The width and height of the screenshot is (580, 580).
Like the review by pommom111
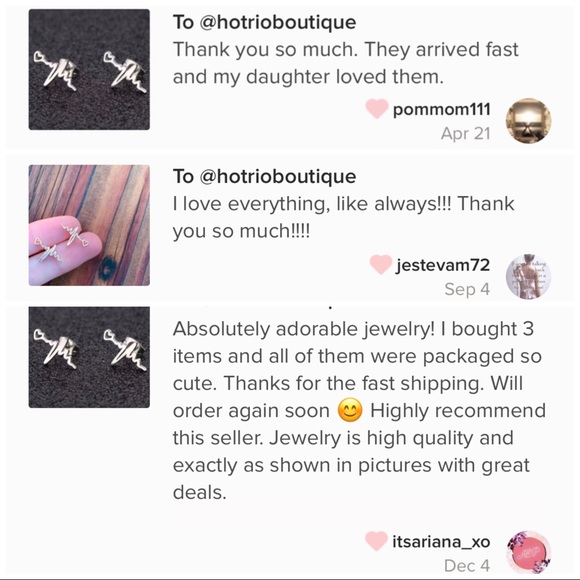pyautogui.click(x=377, y=109)
